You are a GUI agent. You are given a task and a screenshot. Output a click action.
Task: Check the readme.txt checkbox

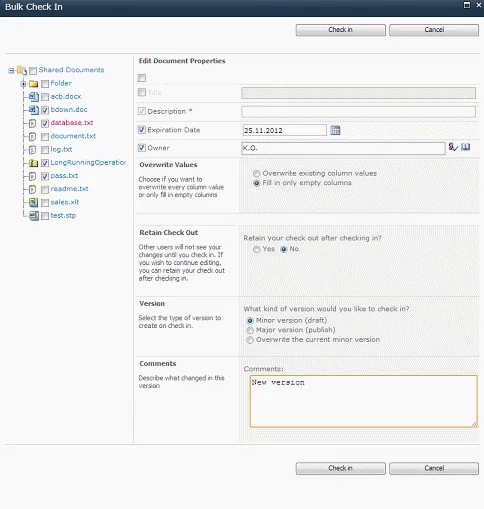[x=45, y=189]
